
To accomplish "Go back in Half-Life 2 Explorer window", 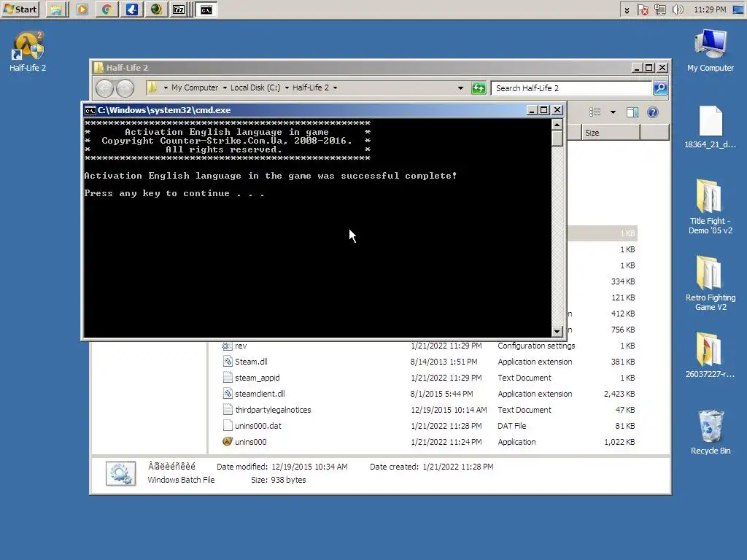I will coord(105,88).
